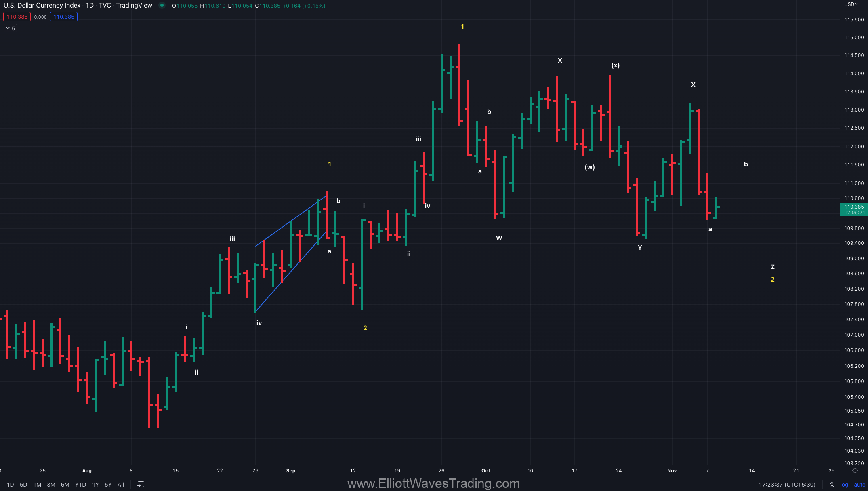The image size is (868, 491).
Task: Click the 0.000 spread value
Action: (x=40, y=17)
